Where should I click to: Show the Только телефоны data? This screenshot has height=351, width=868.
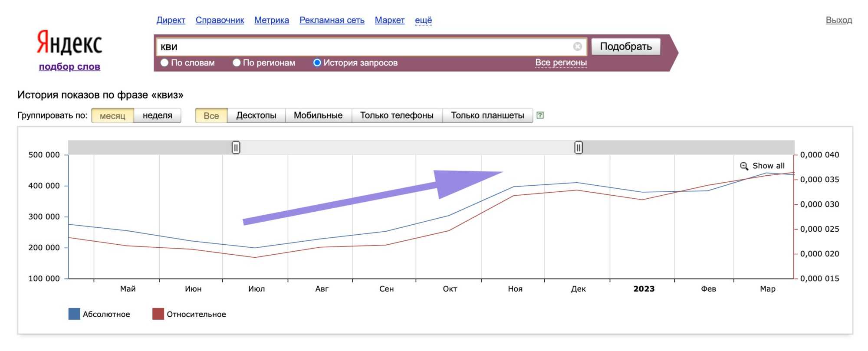coord(396,115)
